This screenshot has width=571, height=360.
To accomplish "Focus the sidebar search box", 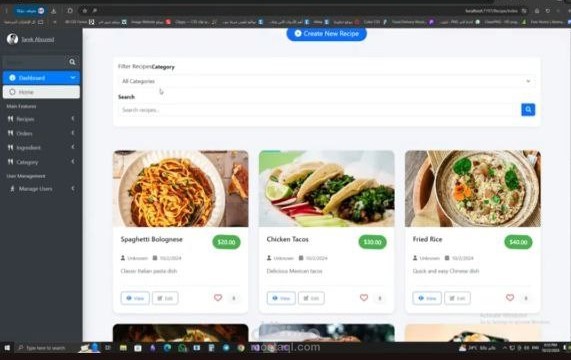I will [35, 62].
